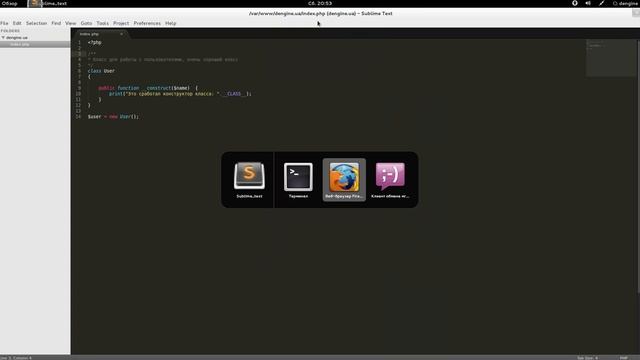The width and height of the screenshot is (640, 360).
Task: Open the Help menu
Action: (171, 23)
